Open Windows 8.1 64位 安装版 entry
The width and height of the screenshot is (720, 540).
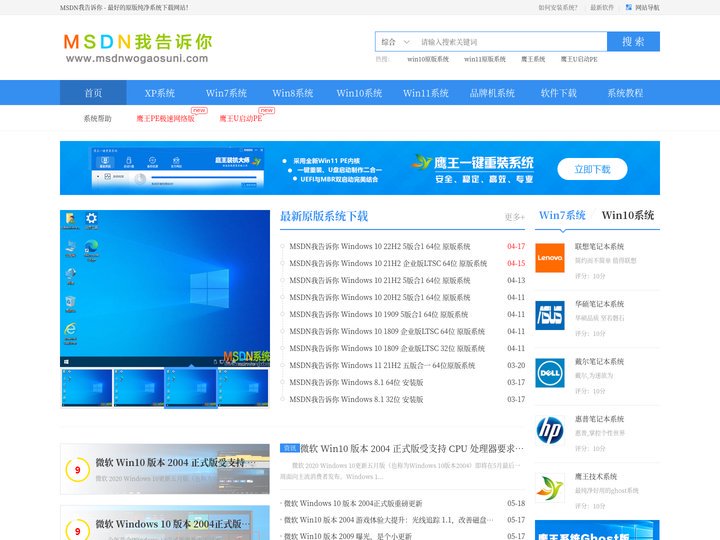point(356,382)
